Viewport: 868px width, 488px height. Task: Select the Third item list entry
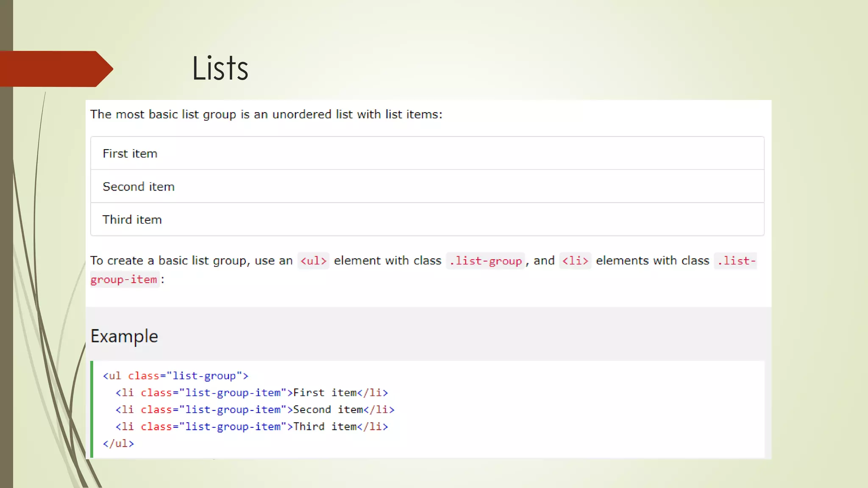click(132, 219)
